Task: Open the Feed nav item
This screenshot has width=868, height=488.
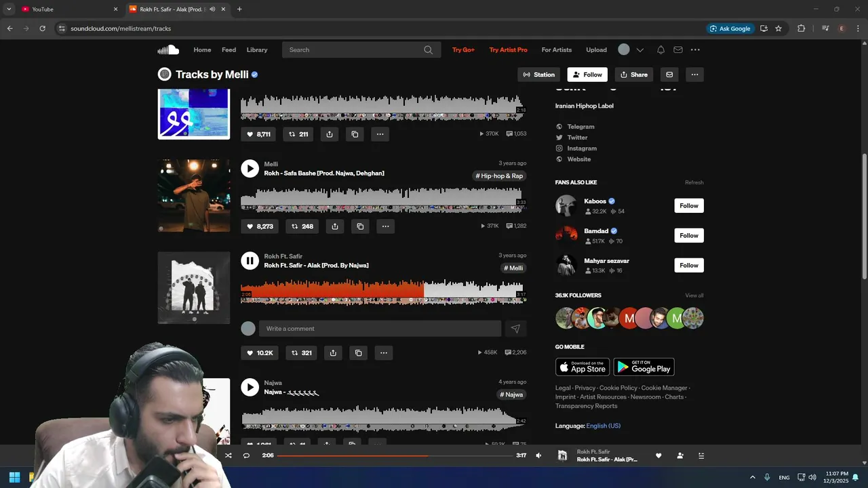Action: 229,49
